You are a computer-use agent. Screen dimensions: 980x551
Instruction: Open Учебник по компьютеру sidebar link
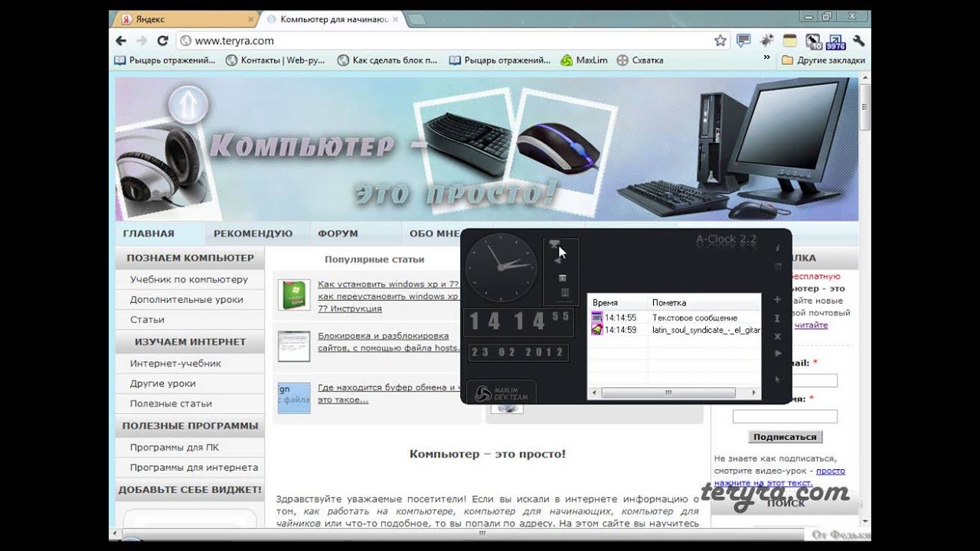189,279
